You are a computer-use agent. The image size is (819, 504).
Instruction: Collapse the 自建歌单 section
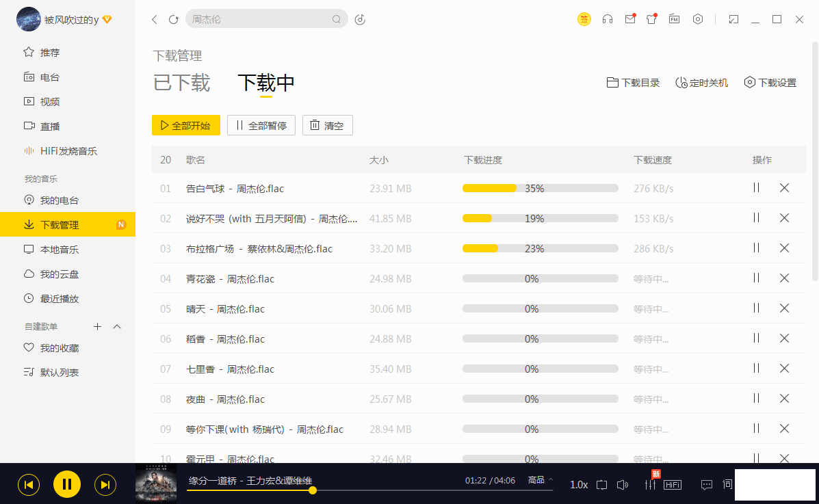click(x=117, y=326)
